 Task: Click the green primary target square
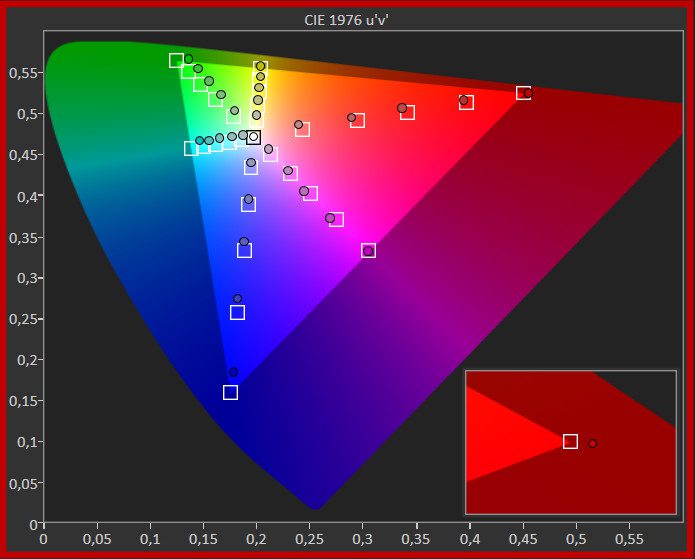coord(176,61)
